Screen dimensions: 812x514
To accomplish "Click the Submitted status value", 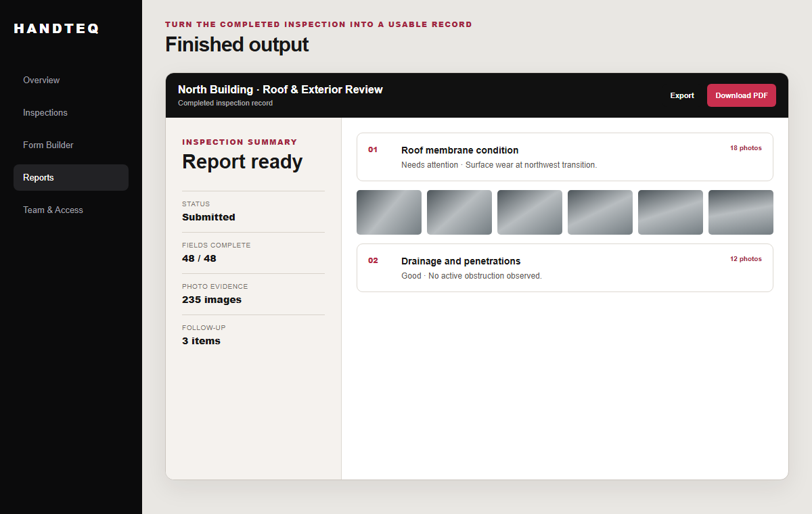I will click(208, 217).
